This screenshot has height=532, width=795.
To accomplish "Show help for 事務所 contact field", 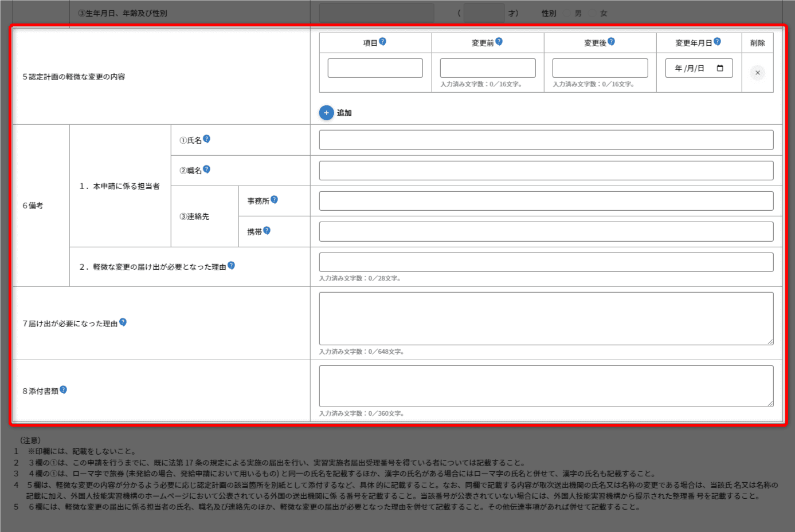I will [x=274, y=200].
